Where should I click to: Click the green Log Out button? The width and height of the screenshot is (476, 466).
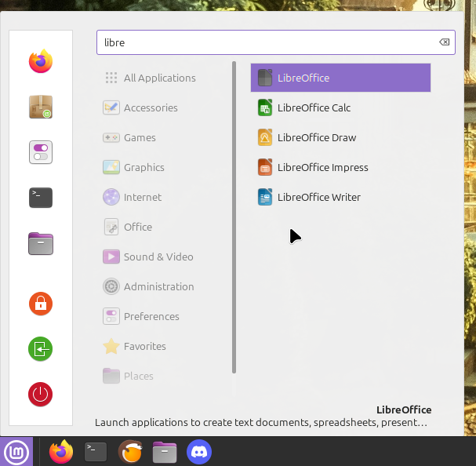(x=41, y=349)
